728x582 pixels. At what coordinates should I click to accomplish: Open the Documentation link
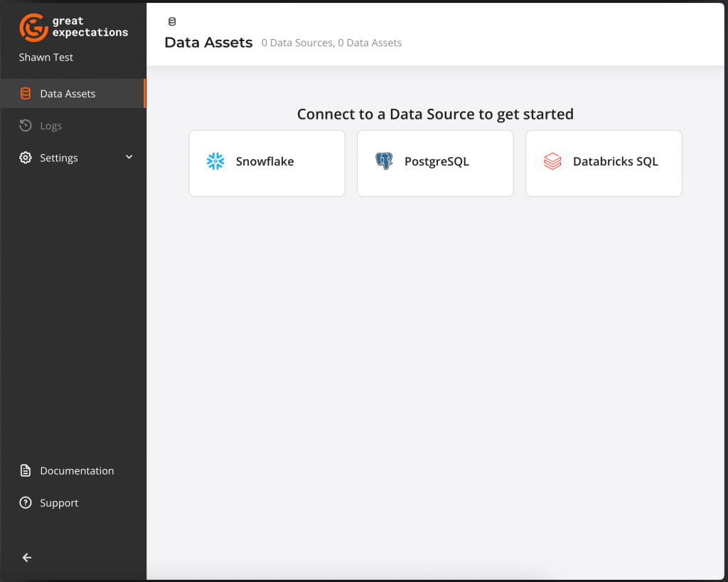(77, 470)
